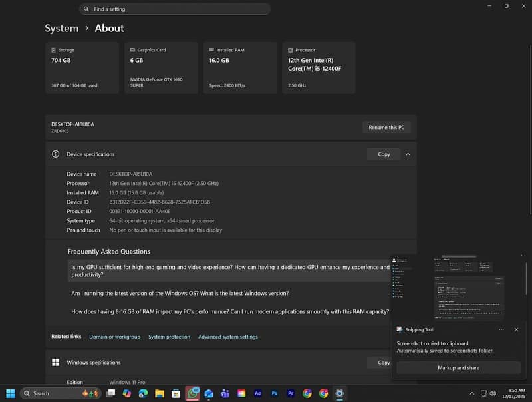Click Markup and share in the notification
The image size is (532, 402).
459,367
